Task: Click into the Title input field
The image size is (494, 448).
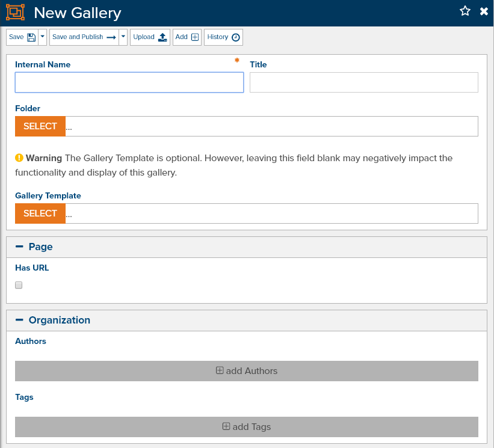Action: point(364,82)
